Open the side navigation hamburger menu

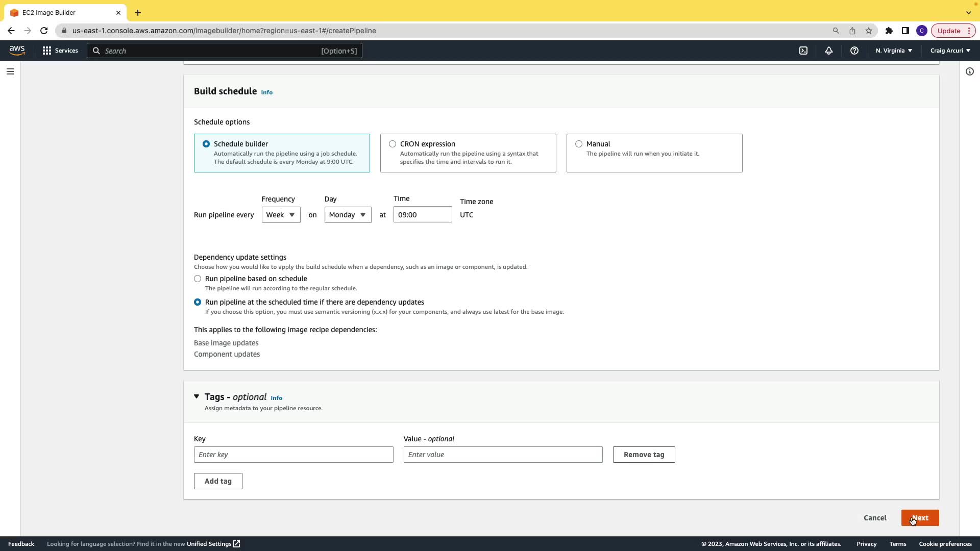click(10, 71)
